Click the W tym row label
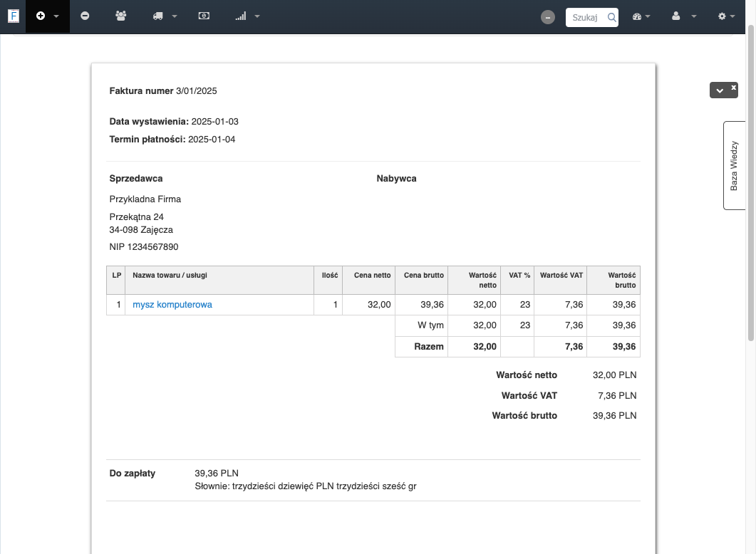The width and height of the screenshot is (756, 554). 430,325
